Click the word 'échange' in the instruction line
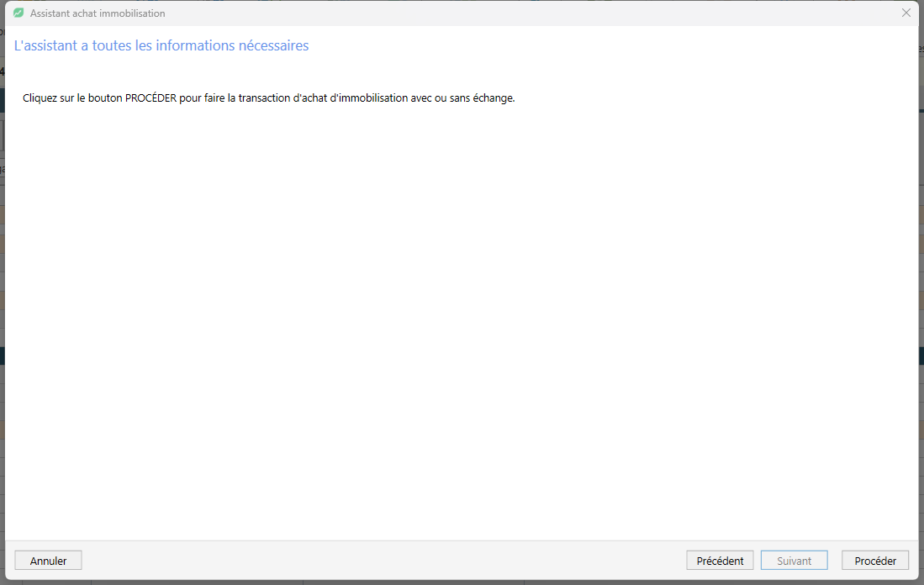Viewport: 924px width, 585px height. point(494,97)
